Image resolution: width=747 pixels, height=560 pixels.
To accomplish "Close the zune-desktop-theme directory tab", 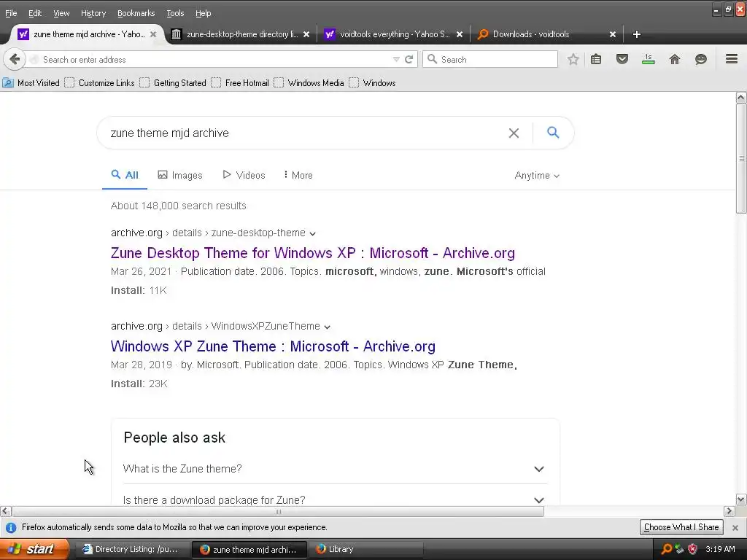I will pyautogui.click(x=306, y=34).
